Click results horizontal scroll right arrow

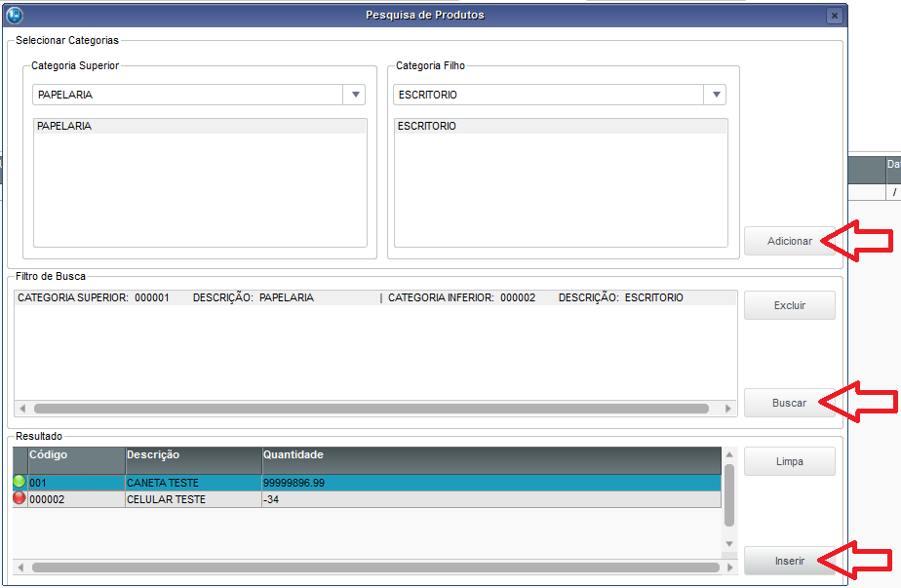tap(729, 568)
